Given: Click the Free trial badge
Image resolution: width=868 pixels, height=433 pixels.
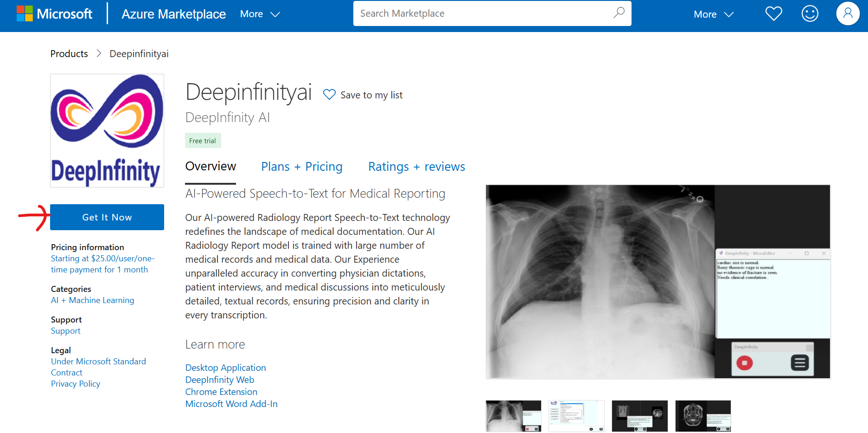Looking at the screenshot, I should [x=203, y=140].
